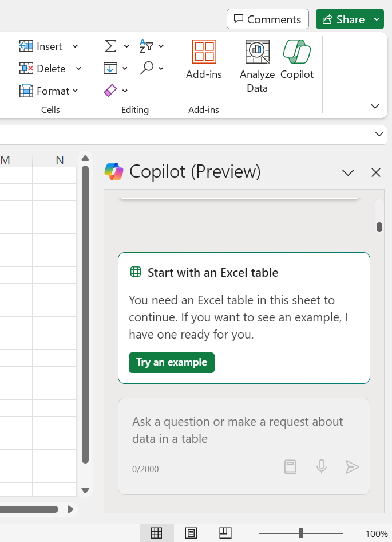
Task: Click the Sort & Filter icon
Action: pyautogui.click(x=146, y=46)
